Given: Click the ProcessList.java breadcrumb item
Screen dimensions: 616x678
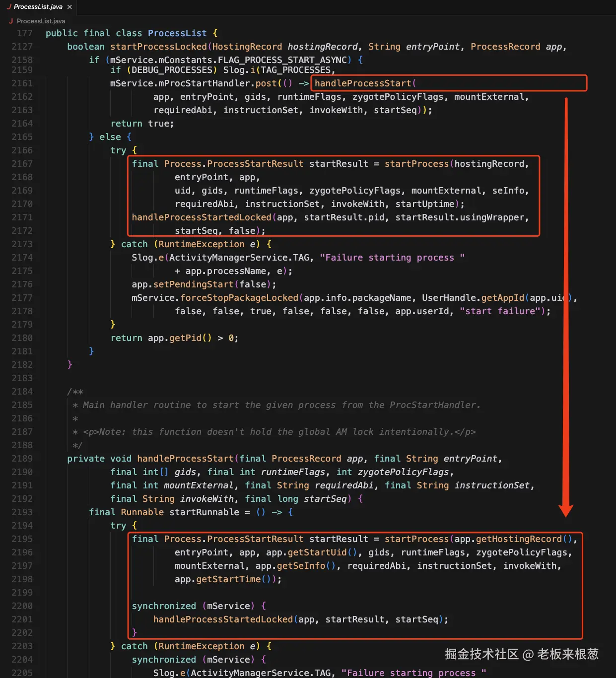Looking at the screenshot, I should point(41,21).
